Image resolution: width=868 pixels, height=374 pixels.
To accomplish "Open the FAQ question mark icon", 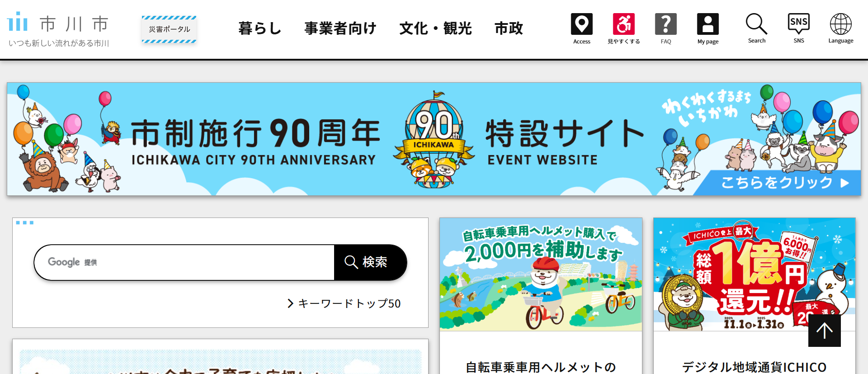I will 665,24.
